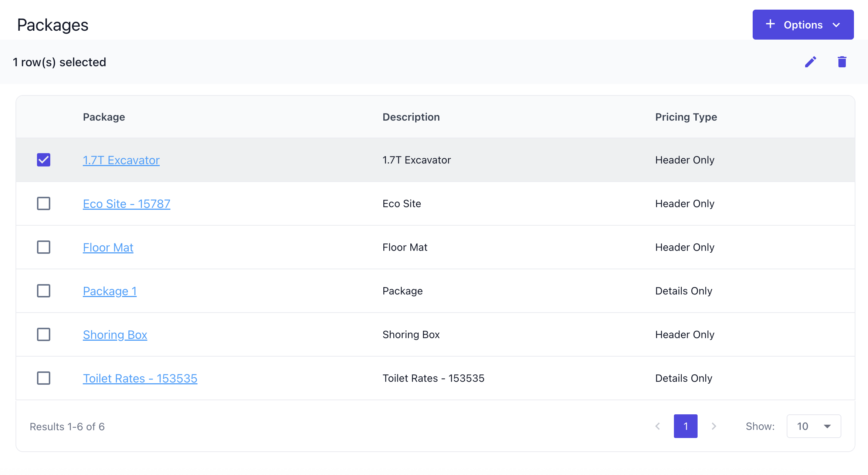
Task: Click the Pricing Type column header
Action: [x=686, y=117]
